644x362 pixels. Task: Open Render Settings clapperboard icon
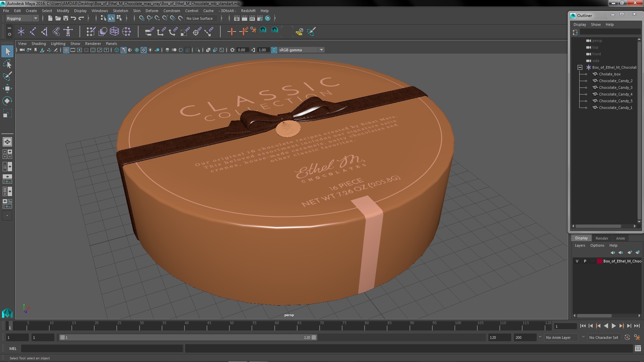point(260,18)
